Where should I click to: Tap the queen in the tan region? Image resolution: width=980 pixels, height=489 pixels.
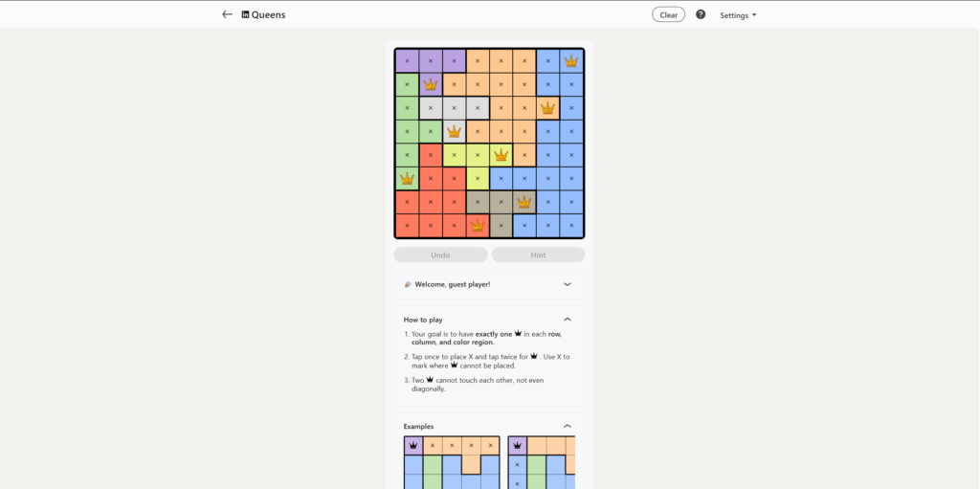(524, 202)
